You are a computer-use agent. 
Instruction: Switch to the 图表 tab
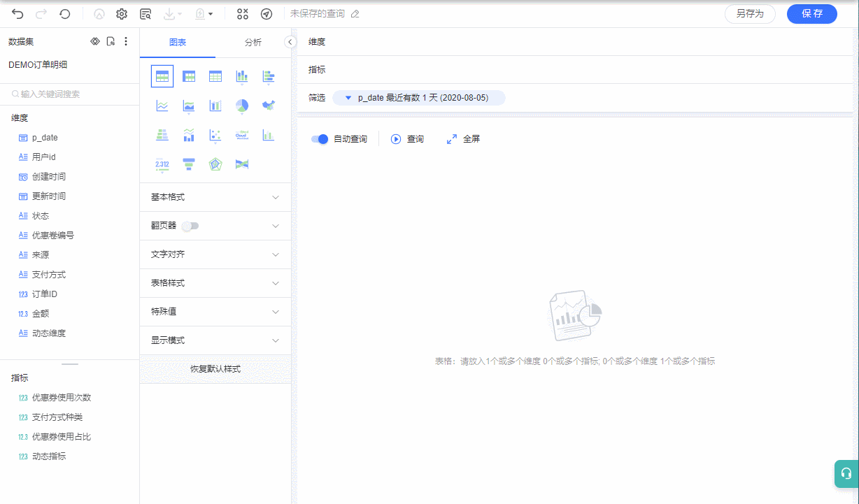(x=178, y=43)
